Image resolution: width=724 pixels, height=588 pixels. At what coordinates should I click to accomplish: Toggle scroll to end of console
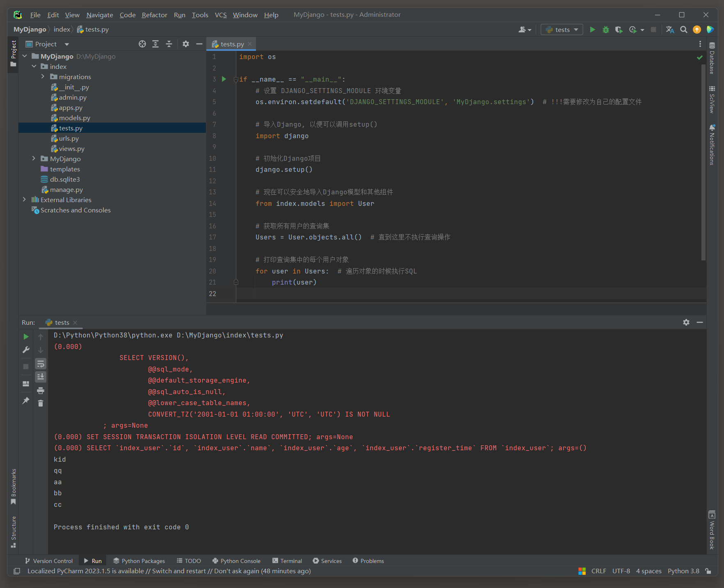click(x=41, y=377)
